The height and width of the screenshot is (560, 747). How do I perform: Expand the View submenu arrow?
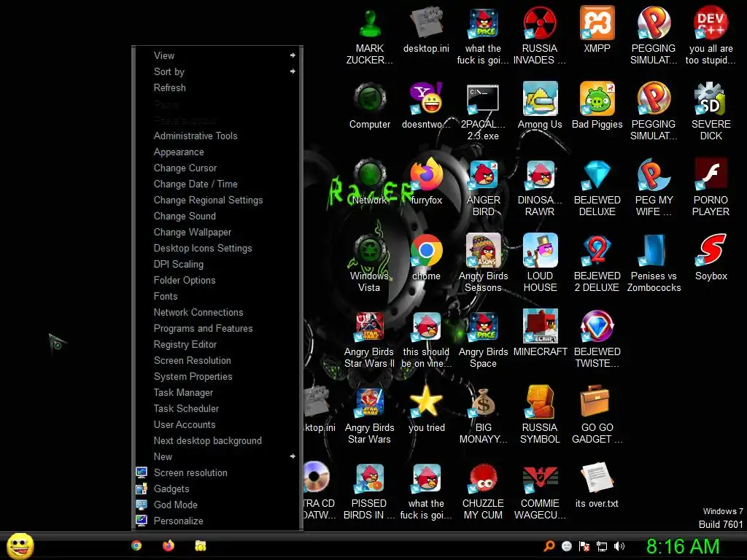(293, 55)
